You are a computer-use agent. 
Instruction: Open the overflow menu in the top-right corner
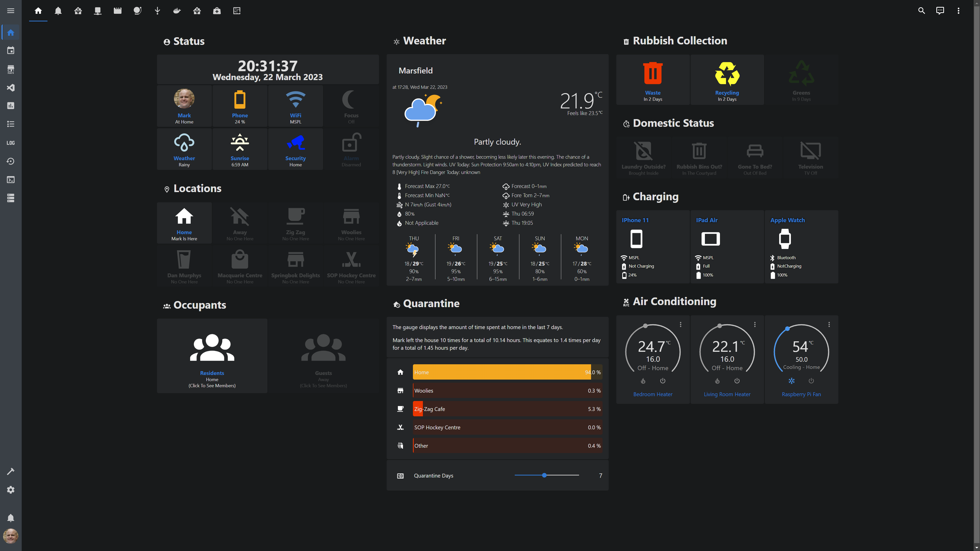coord(959,11)
